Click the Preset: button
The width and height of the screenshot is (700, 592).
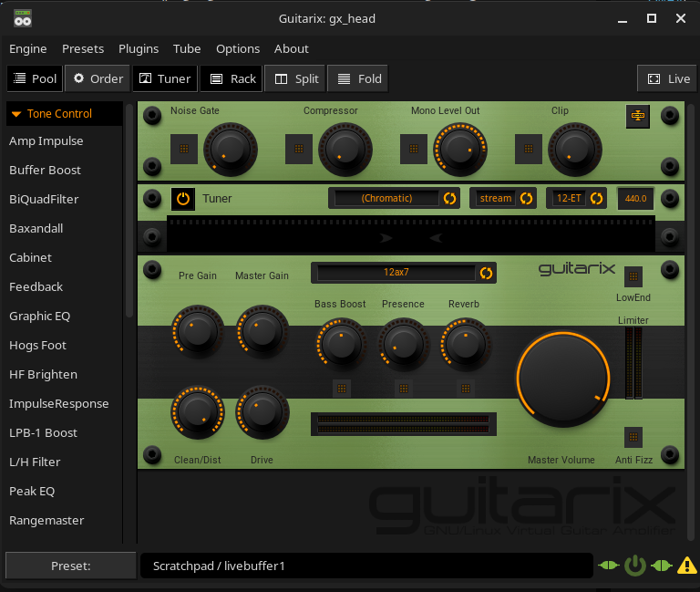[70, 566]
